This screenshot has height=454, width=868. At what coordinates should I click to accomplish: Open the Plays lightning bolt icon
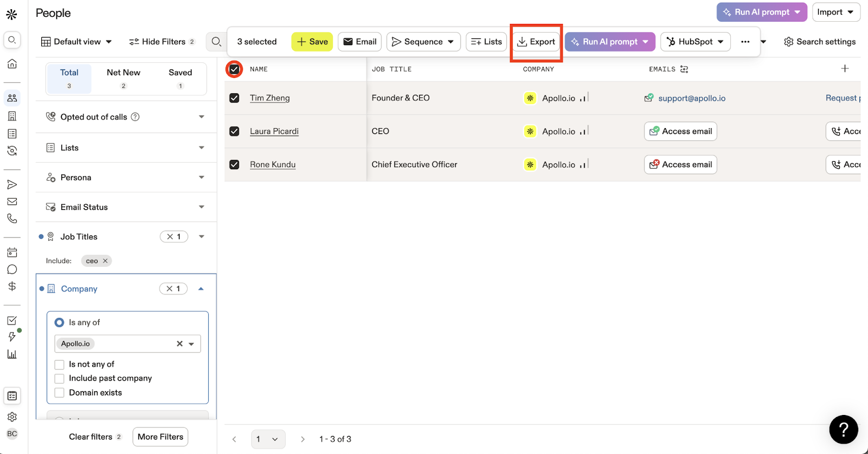12,337
